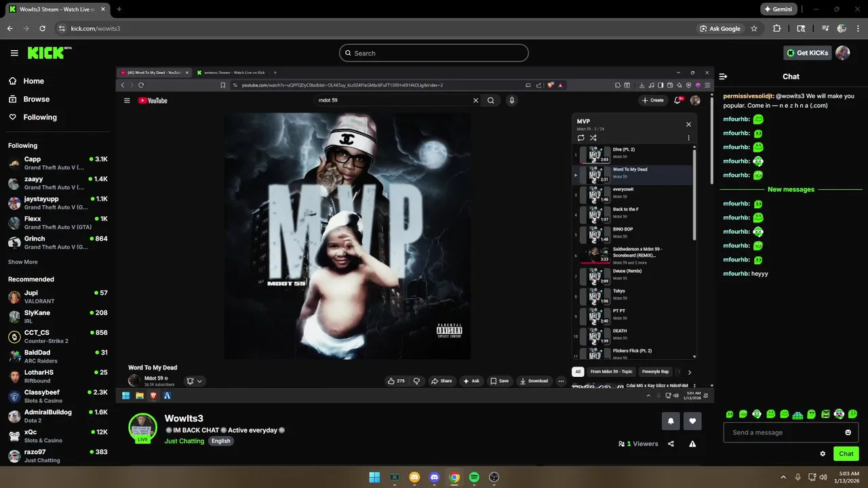Open zaayy's channel in Following list
The image size is (868, 488).
click(58, 183)
